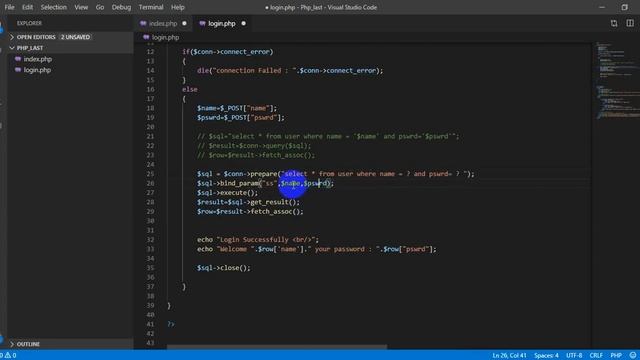
Task: Click the $name=$_POST["name"]; line
Action: tap(237, 109)
